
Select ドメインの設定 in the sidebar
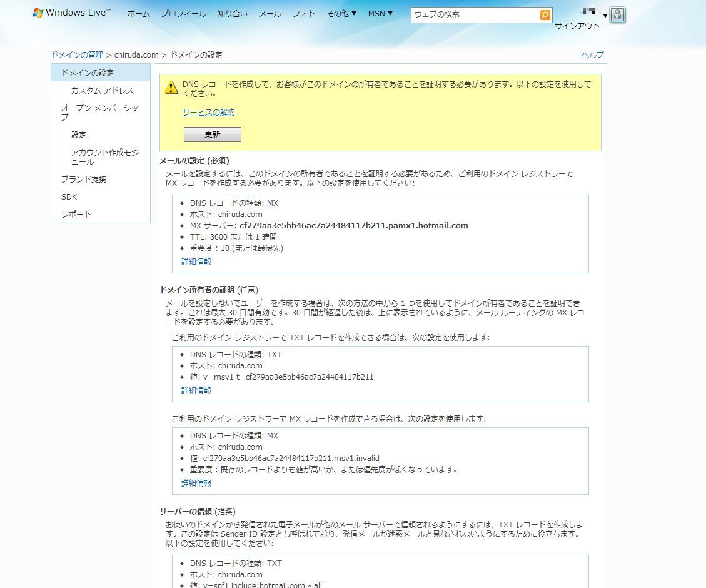point(101,73)
